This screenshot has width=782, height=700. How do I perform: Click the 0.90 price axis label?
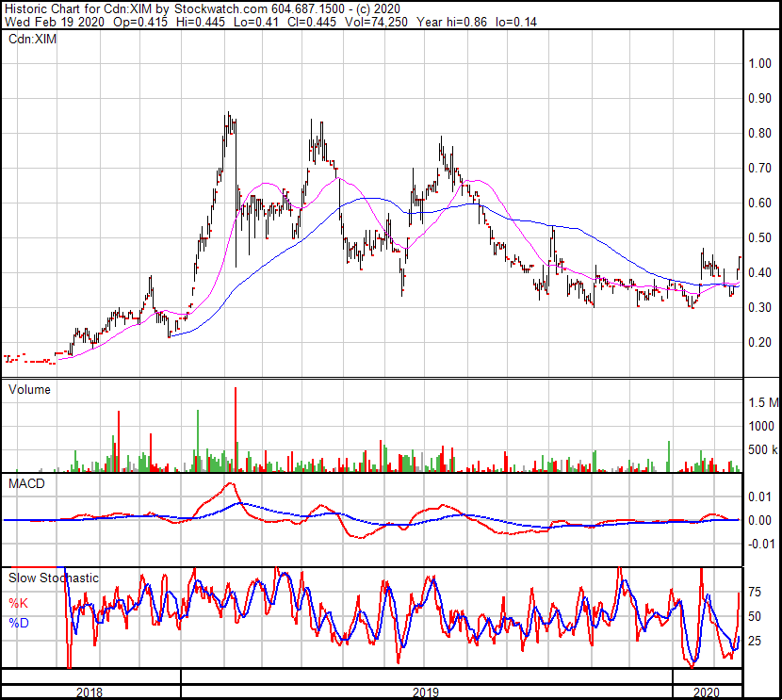point(760,98)
